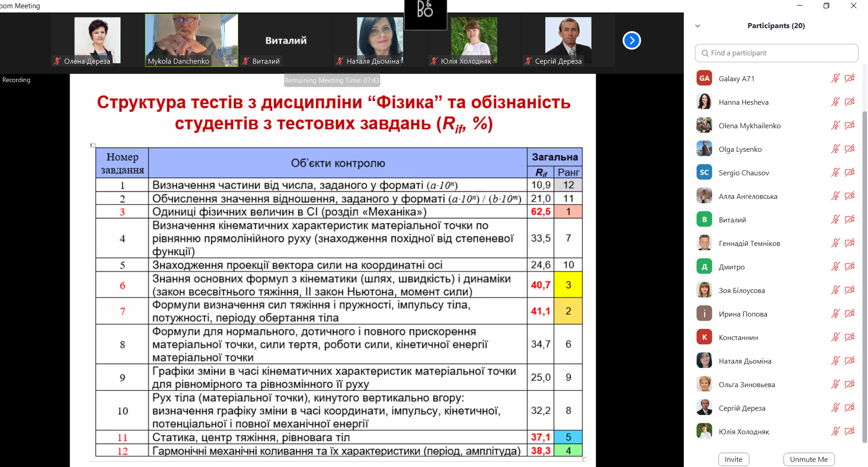This screenshot has height=467, width=868.
Task: Select Юлія Холодняк video thumbnail
Action: (x=474, y=41)
